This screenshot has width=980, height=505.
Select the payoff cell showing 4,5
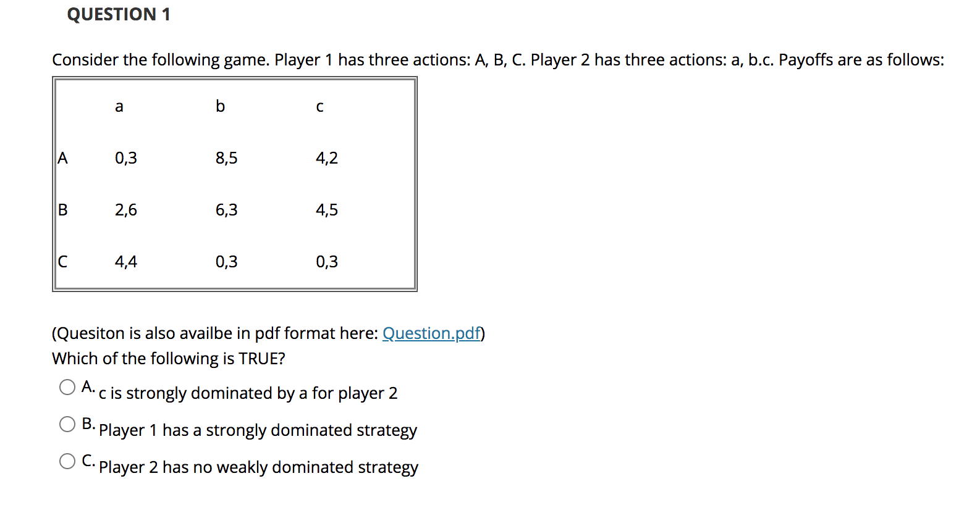coord(326,210)
